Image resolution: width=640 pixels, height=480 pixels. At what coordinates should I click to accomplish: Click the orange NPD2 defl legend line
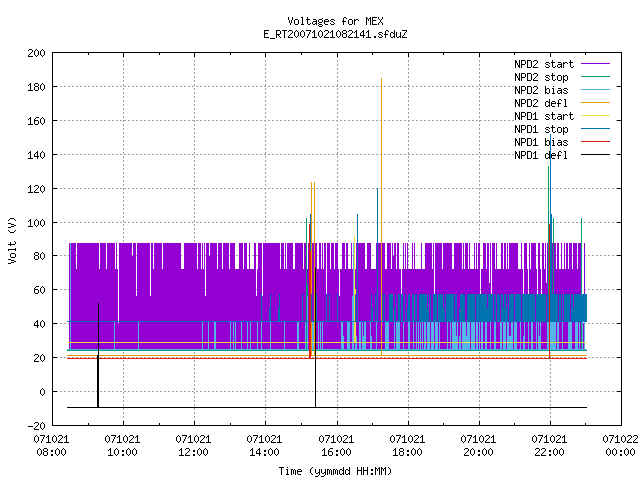pyautogui.click(x=596, y=102)
